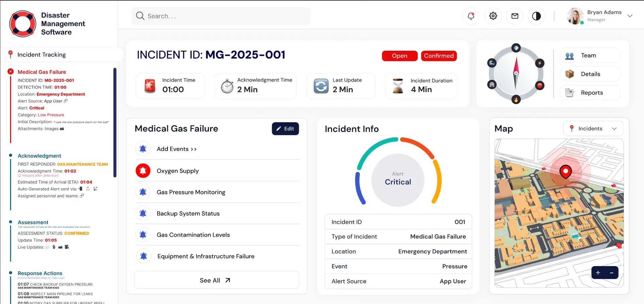Select the Backup System Status event
The image size is (644, 304).
coord(188,213)
